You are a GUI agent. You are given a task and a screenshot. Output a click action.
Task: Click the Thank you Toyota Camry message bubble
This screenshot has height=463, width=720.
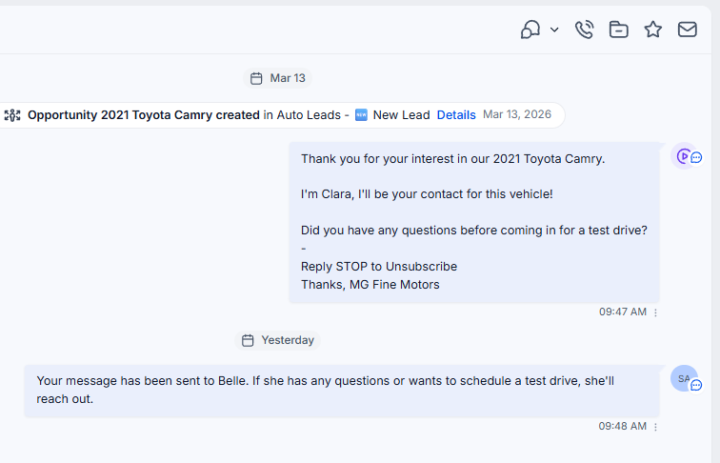[474, 222]
